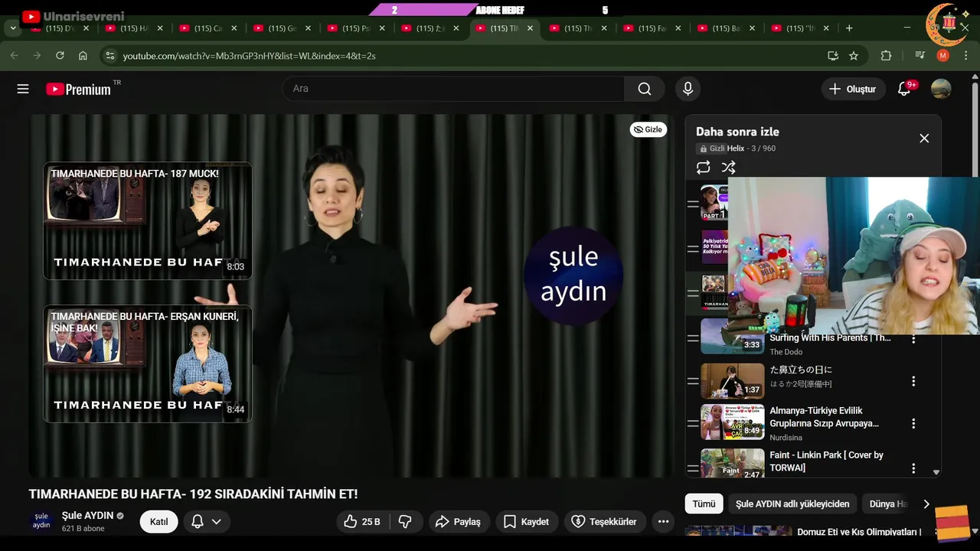Like the video with thumbs up
Screen dimensions: 980x551
362,521
